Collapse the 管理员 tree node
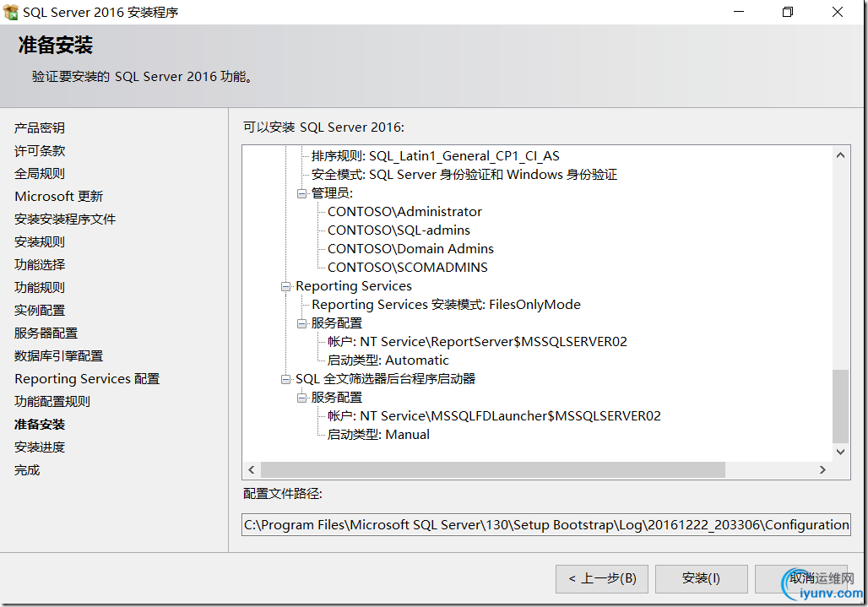This screenshot has width=868, height=607. 301,193
